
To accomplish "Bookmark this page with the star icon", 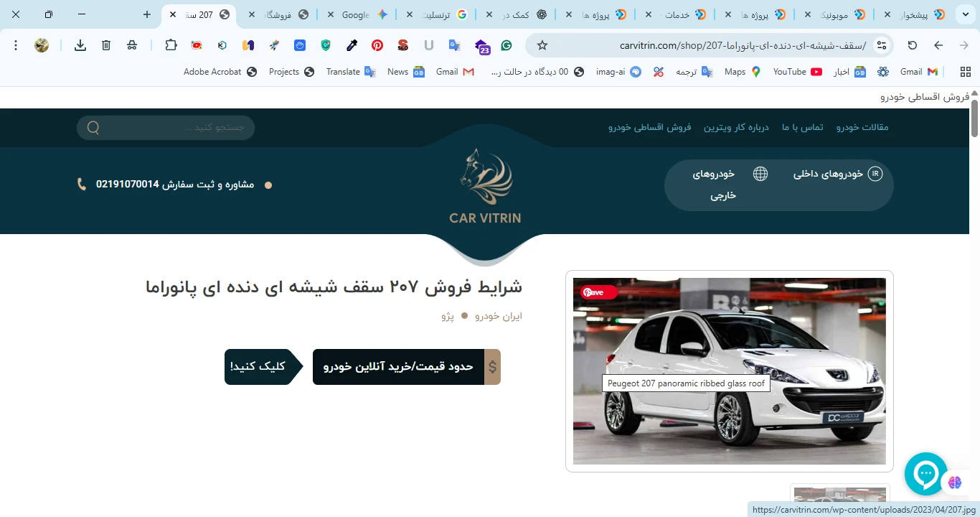I will pos(542,45).
